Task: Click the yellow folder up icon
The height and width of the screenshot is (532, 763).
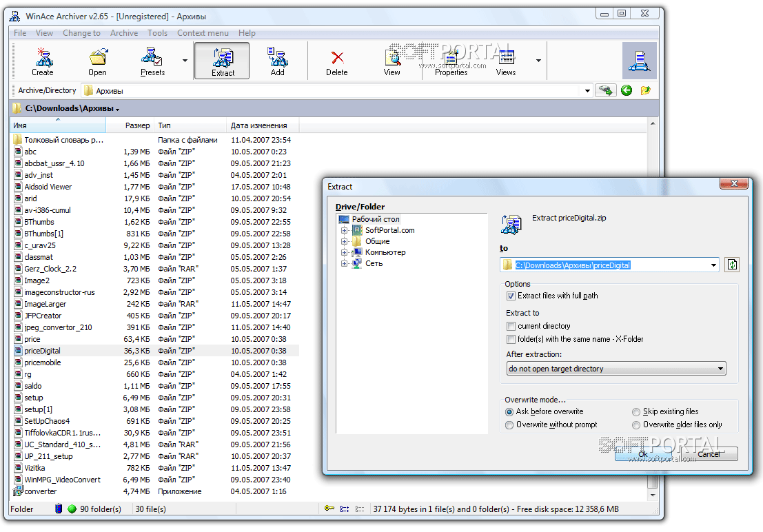Action: pos(646,90)
